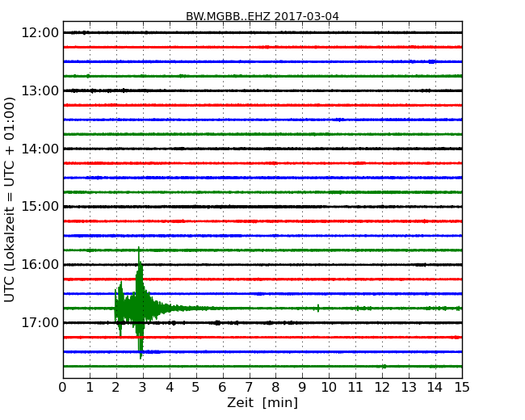Click the 15:00 time label

[40, 207]
